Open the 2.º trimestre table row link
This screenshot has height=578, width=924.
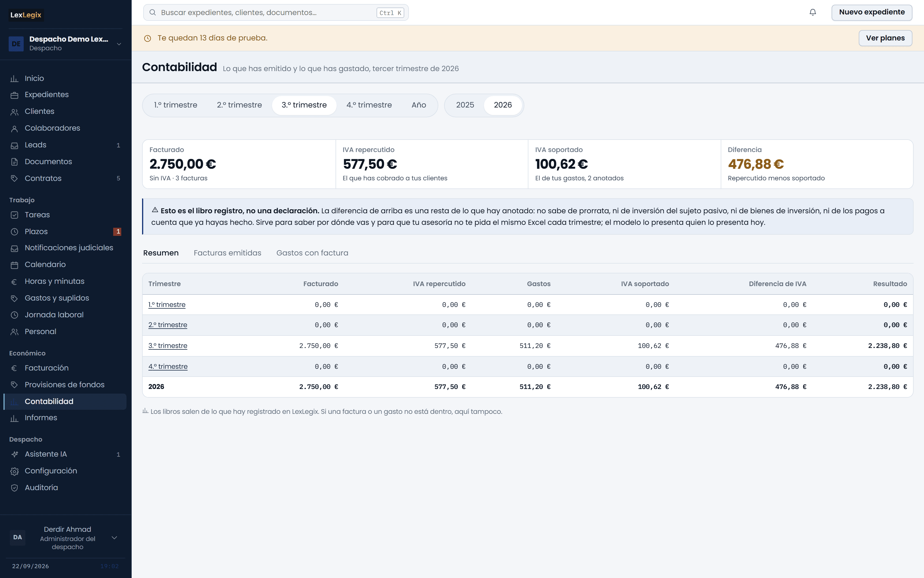click(x=167, y=325)
